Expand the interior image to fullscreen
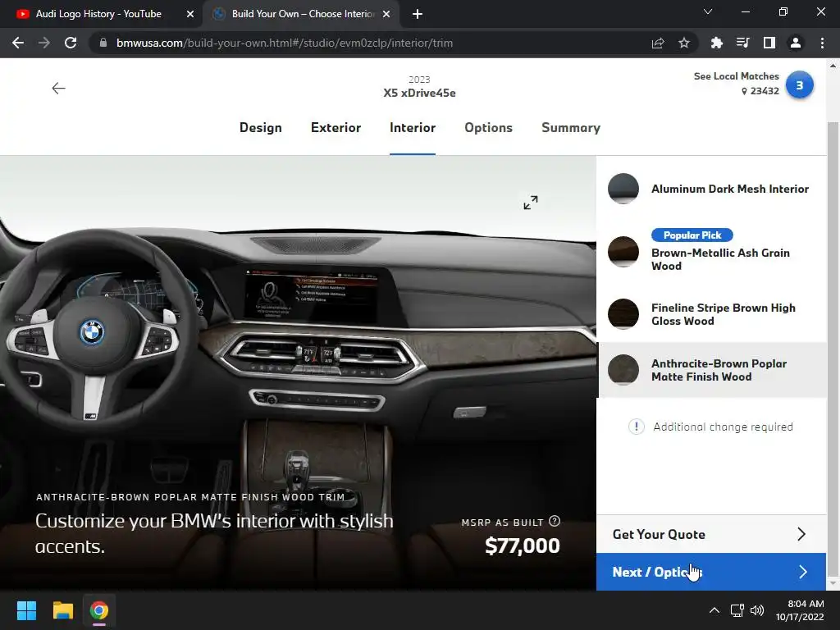This screenshot has height=630, width=840. pos(531,203)
